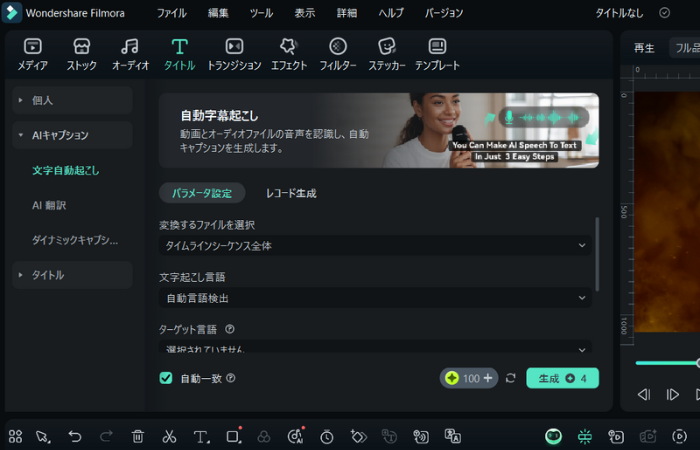Click the 再生 player tab
Viewport: 700px width, 450px height.
[x=644, y=48]
